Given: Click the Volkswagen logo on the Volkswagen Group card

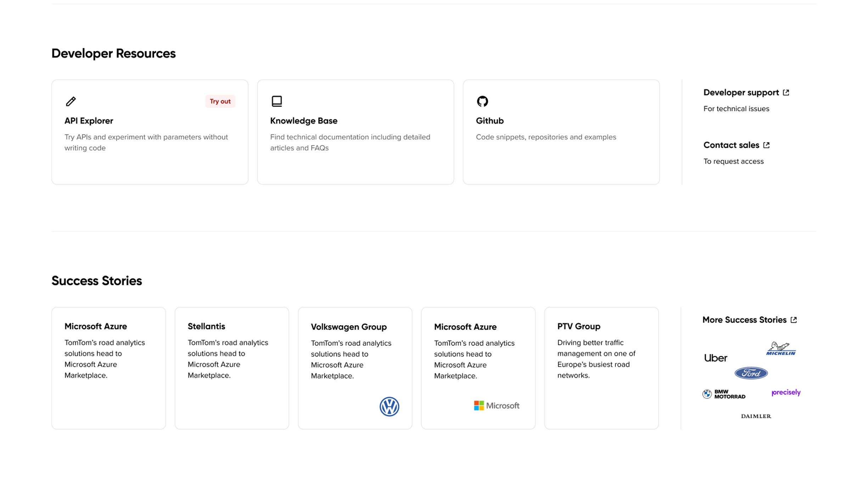Looking at the screenshot, I should pyautogui.click(x=390, y=407).
